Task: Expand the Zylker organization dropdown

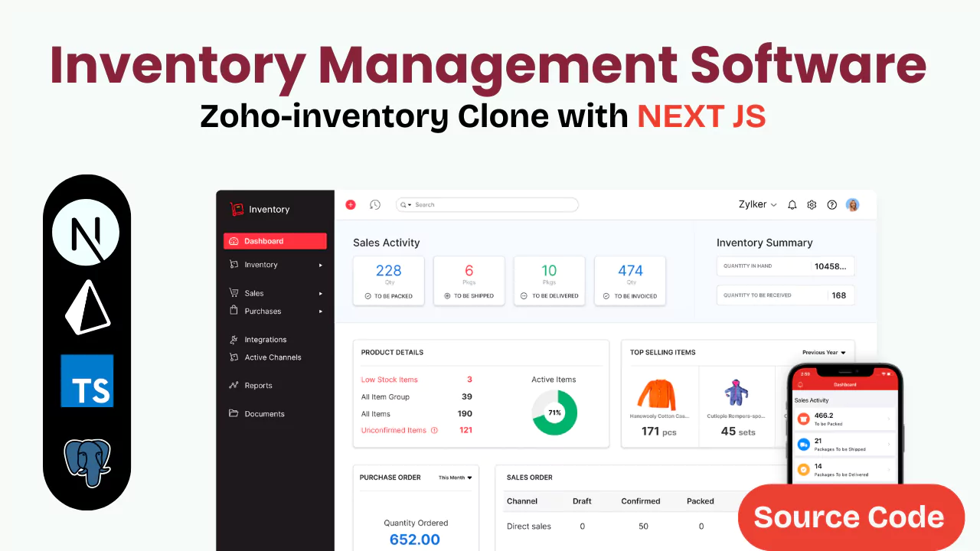Action: 757,204
